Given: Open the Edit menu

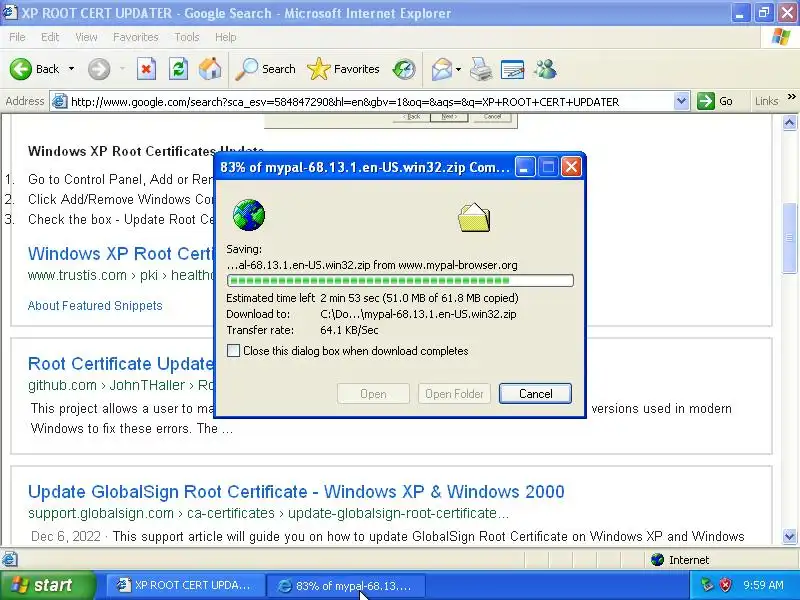Looking at the screenshot, I should click(x=50, y=37).
